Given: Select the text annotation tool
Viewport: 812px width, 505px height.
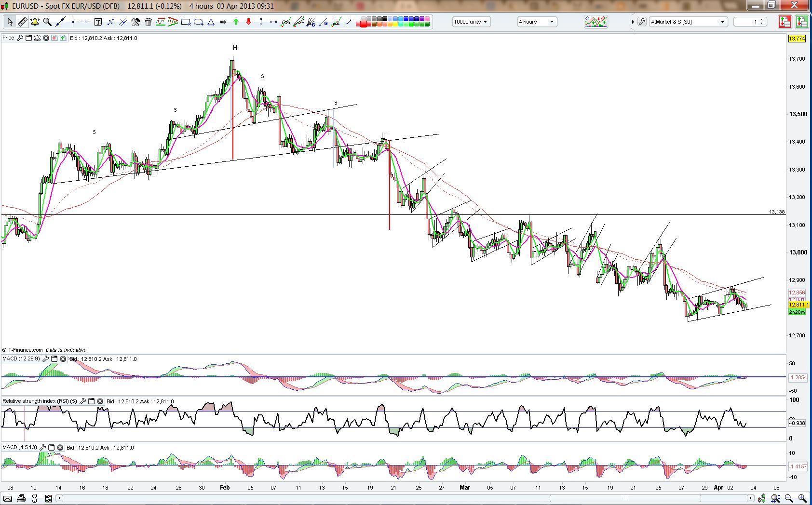Looking at the screenshot, I should tap(98, 22).
